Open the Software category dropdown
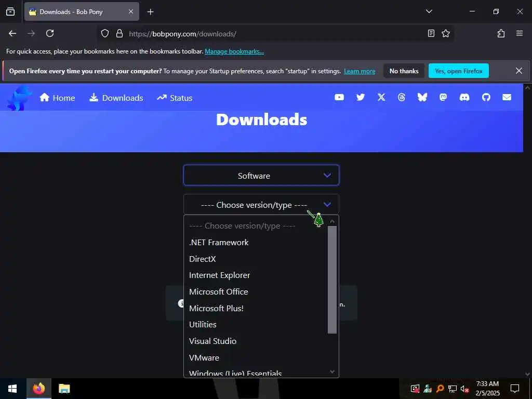Screen dimensions: 532x399 tap(261, 176)
